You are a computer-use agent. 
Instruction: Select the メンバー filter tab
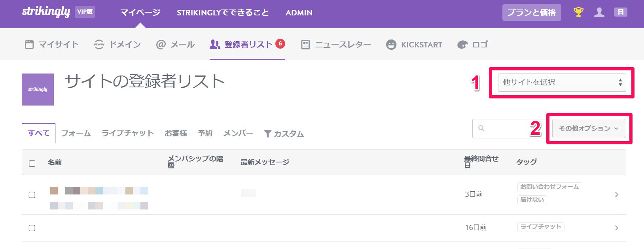[238, 134]
